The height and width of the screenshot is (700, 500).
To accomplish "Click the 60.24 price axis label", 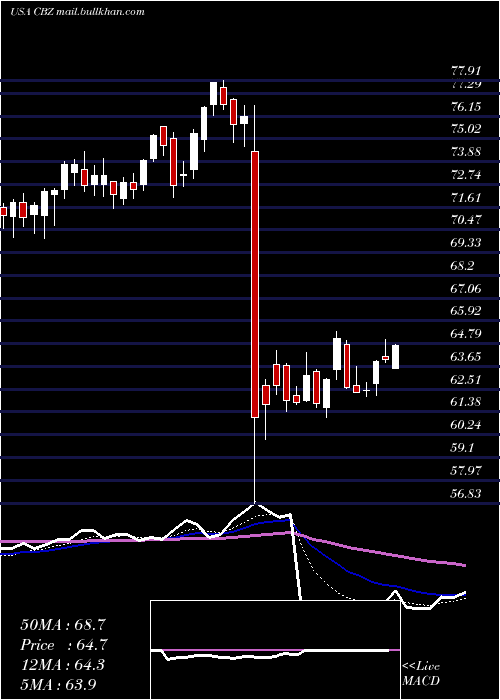I will pyautogui.click(x=466, y=425).
